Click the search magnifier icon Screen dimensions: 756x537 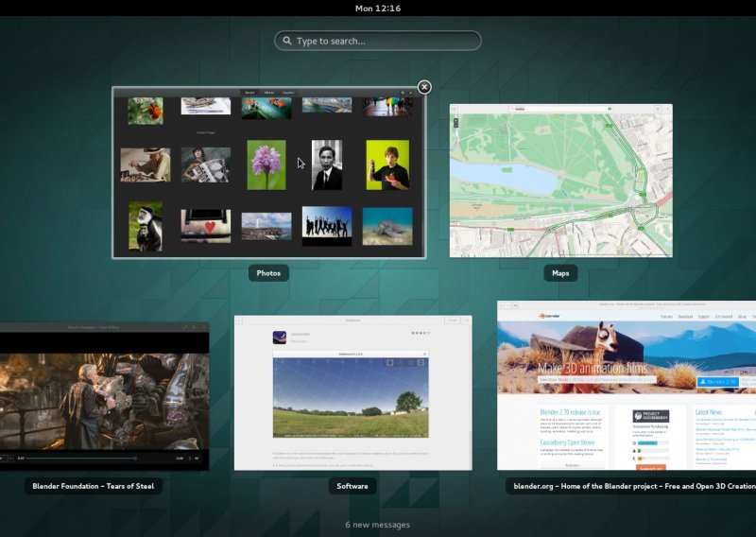point(287,41)
